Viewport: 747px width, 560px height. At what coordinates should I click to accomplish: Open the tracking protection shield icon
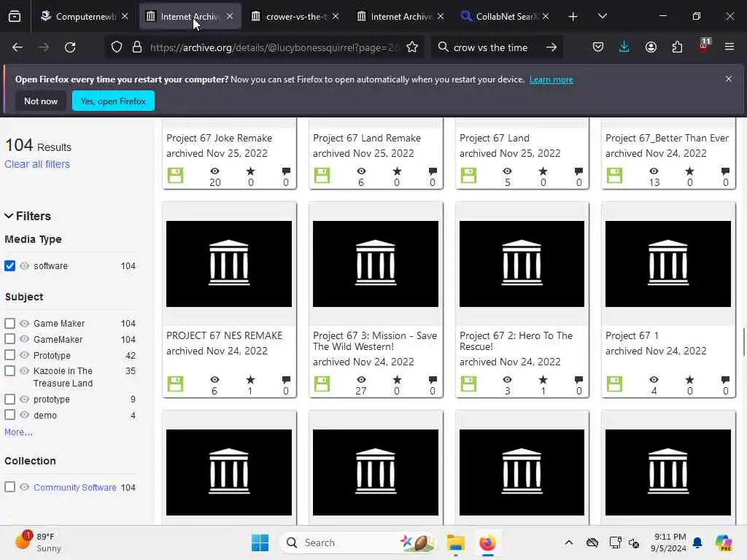(x=117, y=47)
